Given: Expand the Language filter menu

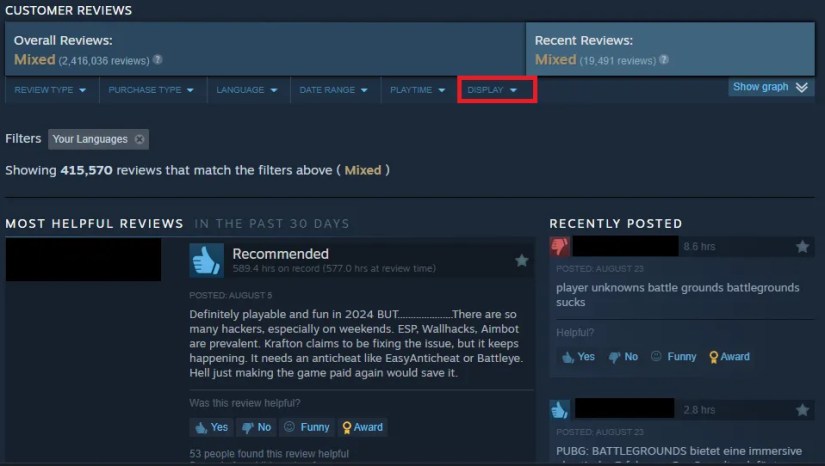Looking at the screenshot, I should 247,90.
